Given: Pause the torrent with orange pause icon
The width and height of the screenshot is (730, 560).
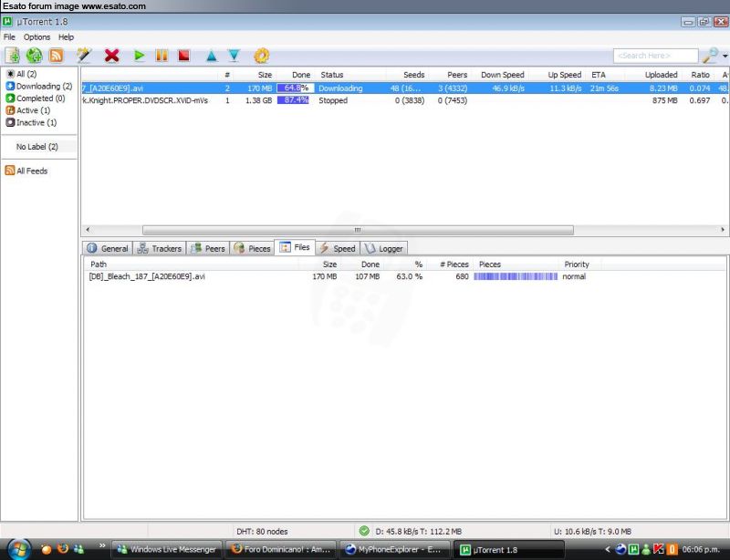Looking at the screenshot, I should [x=162, y=56].
